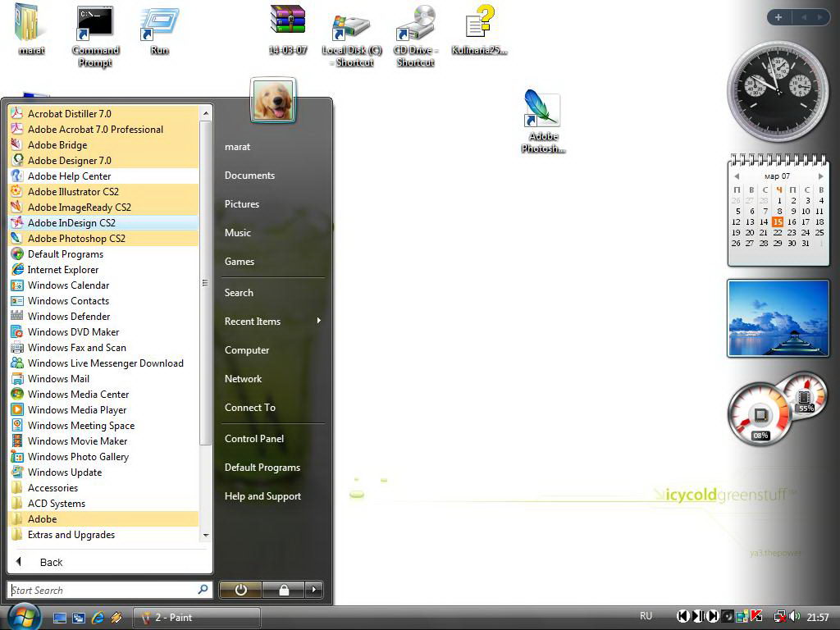Open the shutdown options arrow menu

coord(314,590)
